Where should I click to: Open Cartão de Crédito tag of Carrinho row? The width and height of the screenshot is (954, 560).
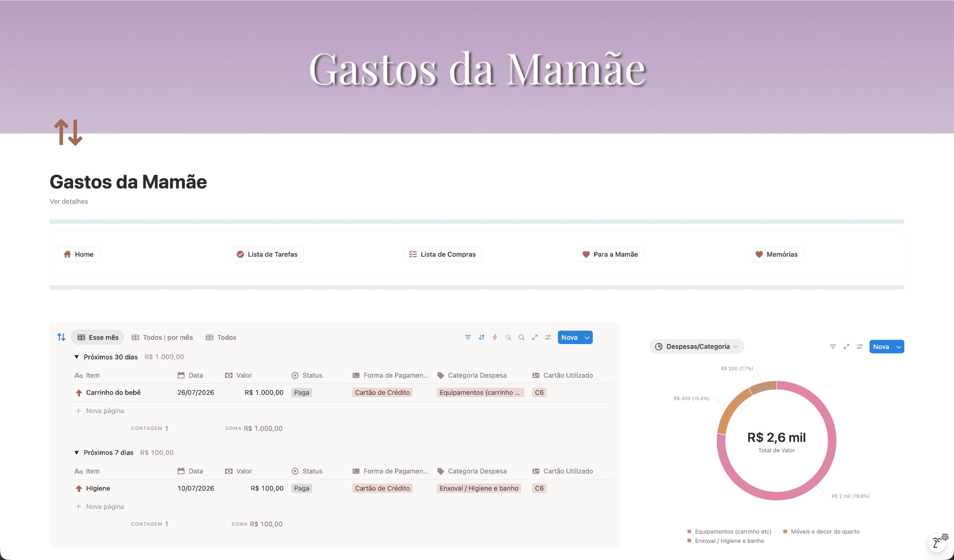pos(383,393)
